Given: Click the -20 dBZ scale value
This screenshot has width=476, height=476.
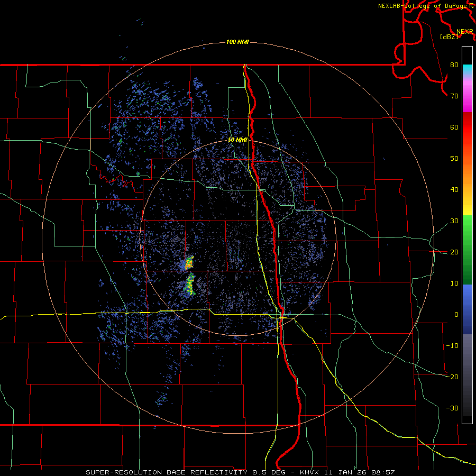Looking at the screenshot, I should coord(452,377).
